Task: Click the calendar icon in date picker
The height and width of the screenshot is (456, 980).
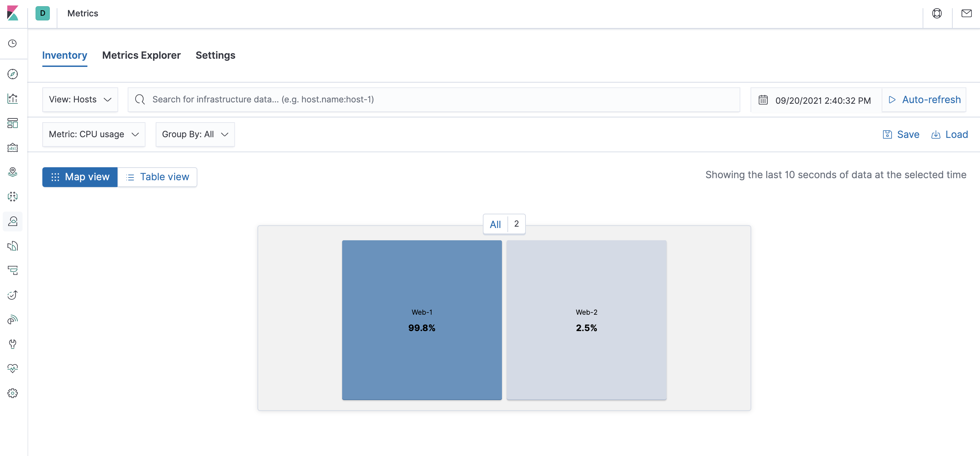Action: click(x=763, y=100)
